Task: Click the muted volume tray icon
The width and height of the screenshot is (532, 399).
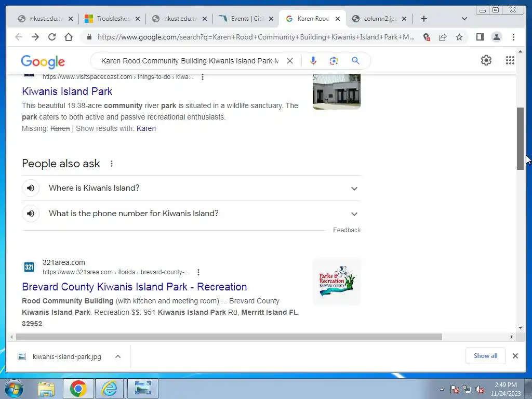Action: [480, 390]
